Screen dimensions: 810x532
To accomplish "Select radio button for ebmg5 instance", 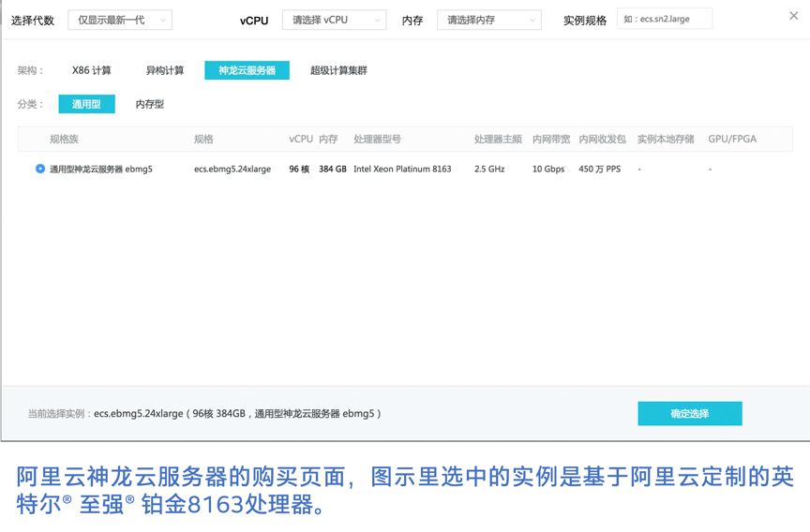I will 39,169.
